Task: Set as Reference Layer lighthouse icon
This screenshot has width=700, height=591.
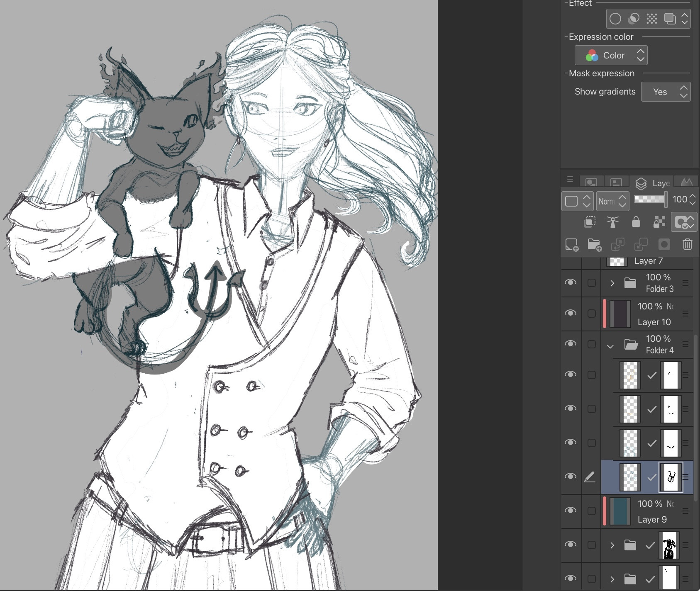Action: 613,222
